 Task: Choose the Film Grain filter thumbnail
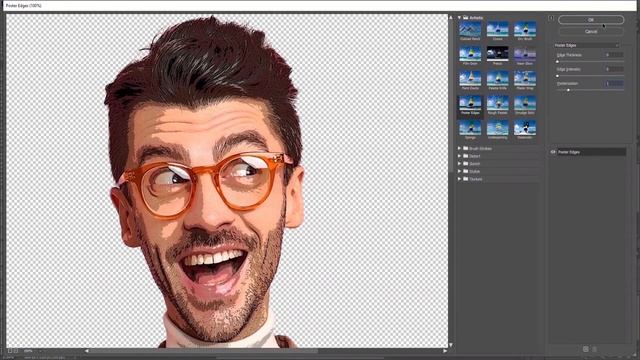tap(470, 55)
